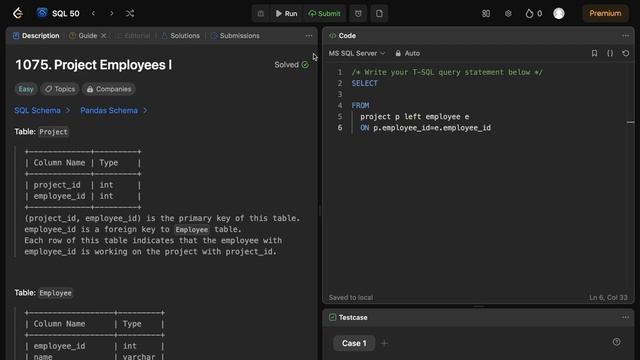Click the bookmark icon in code editor
Viewport: 640px width, 360px height.
pyautogui.click(x=594, y=53)
